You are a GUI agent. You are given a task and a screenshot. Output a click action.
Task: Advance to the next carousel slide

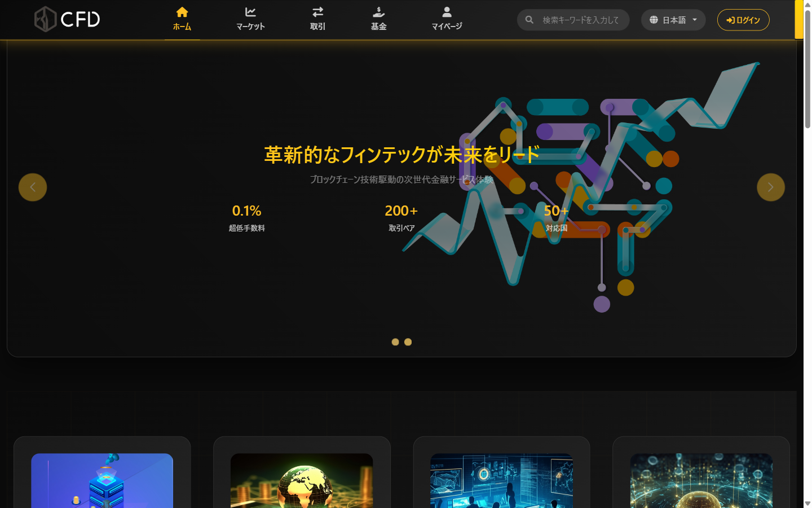(x=771, y=187)
